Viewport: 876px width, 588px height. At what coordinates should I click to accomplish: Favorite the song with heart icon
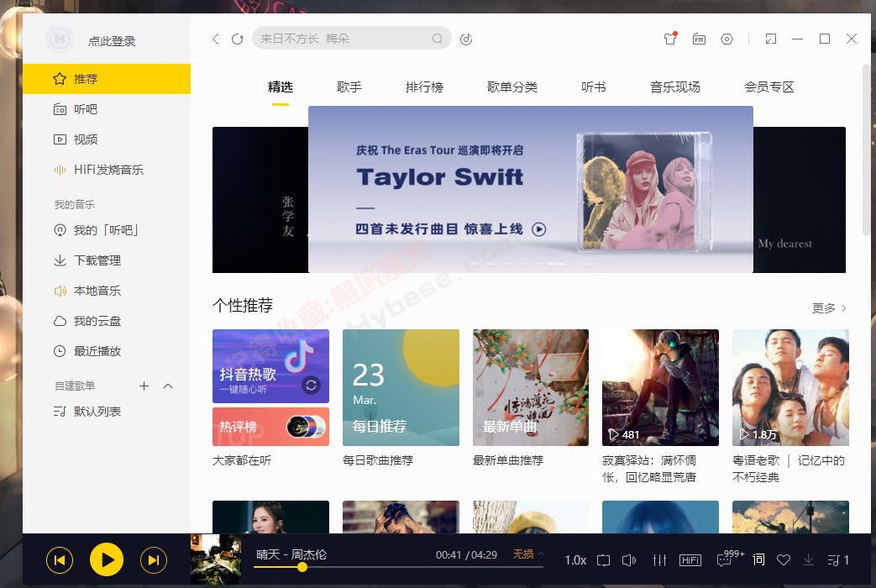point(784,560)
